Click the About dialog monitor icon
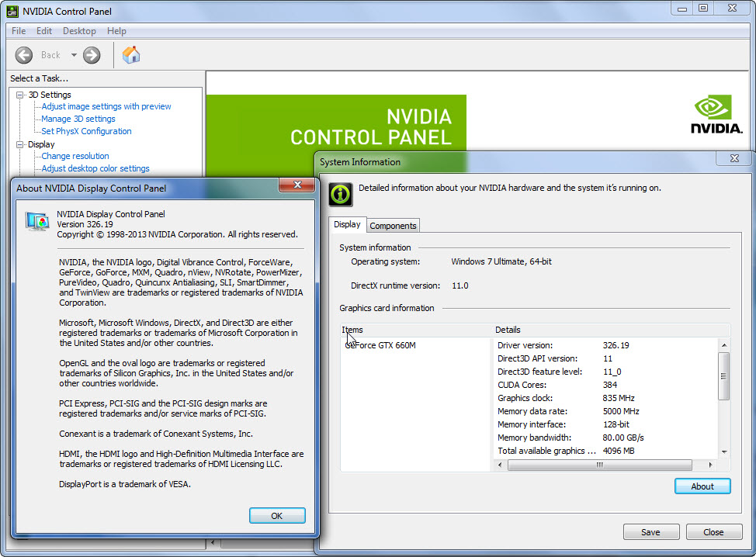The image size is (756, 557). (37, 221)
